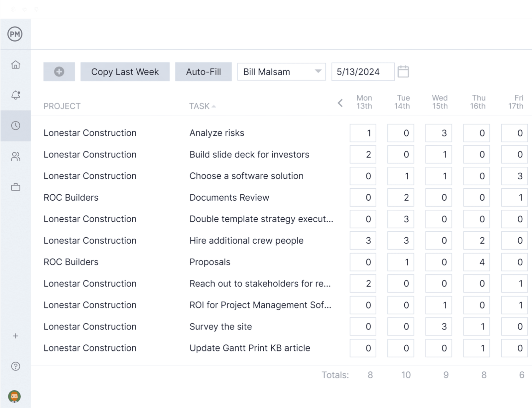The height and width of the screenshot is (408, 532).
Task: Open your profile avatar at the bottom
Action: coord(14,396)
